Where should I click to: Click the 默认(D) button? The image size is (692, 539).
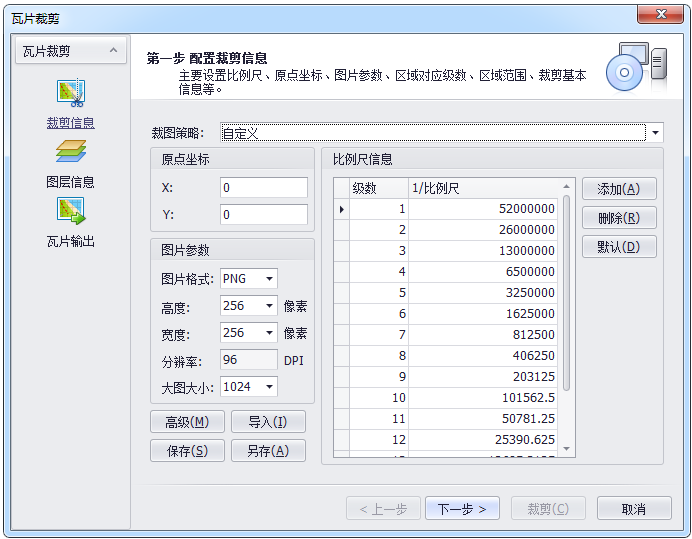[x=619, y=247]
